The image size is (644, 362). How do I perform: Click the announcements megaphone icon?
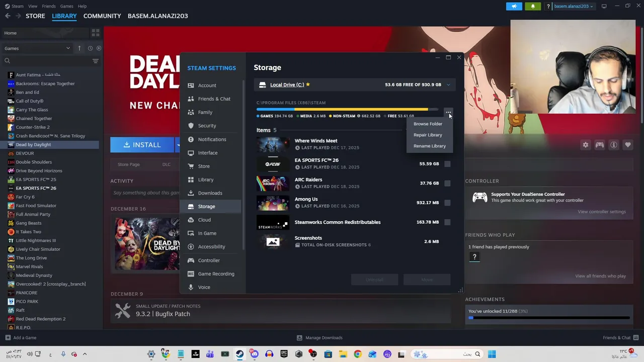click(514, 6)
